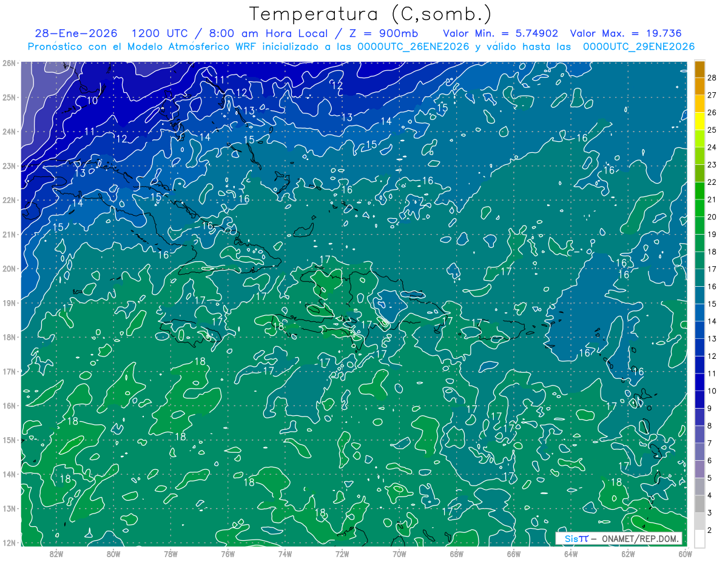Click the color legend label "26"
The height and width of the screenshot is (562, 728).
pyautogui.click(x=712, y=113)
